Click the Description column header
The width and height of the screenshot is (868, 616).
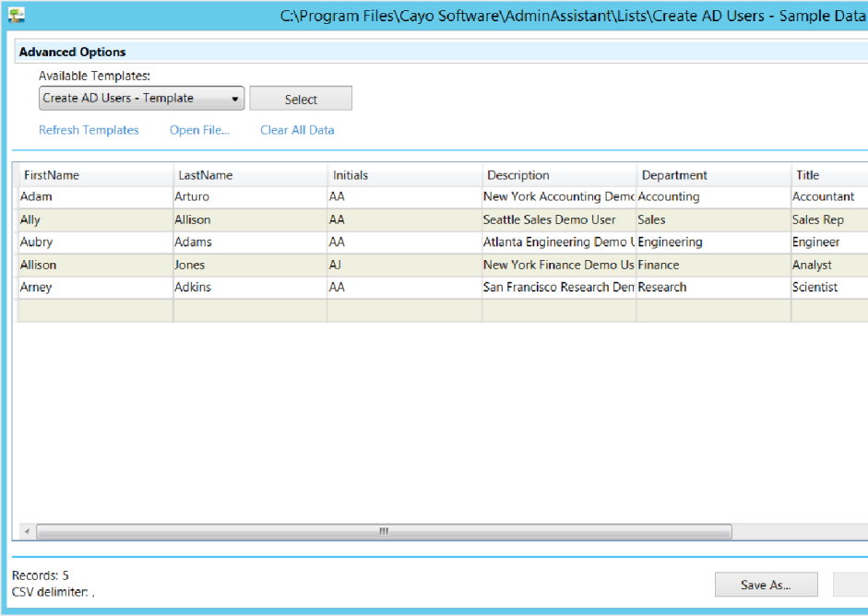pyautogui.click(x=559, y=175)
